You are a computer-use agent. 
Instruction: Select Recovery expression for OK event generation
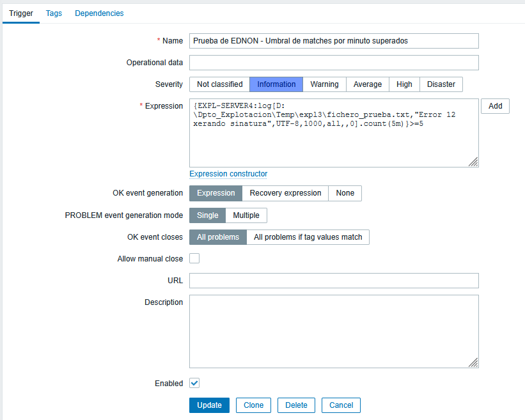point(285,193)
